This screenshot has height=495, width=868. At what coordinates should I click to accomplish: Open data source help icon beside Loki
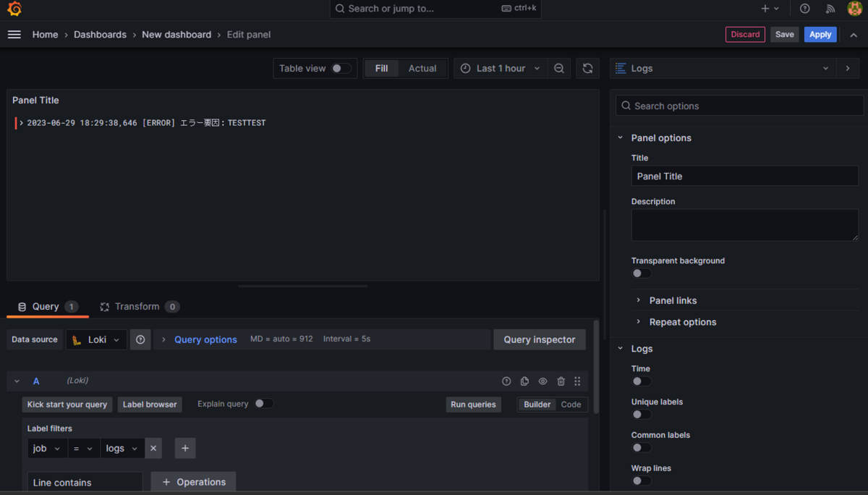click(141, 339)
